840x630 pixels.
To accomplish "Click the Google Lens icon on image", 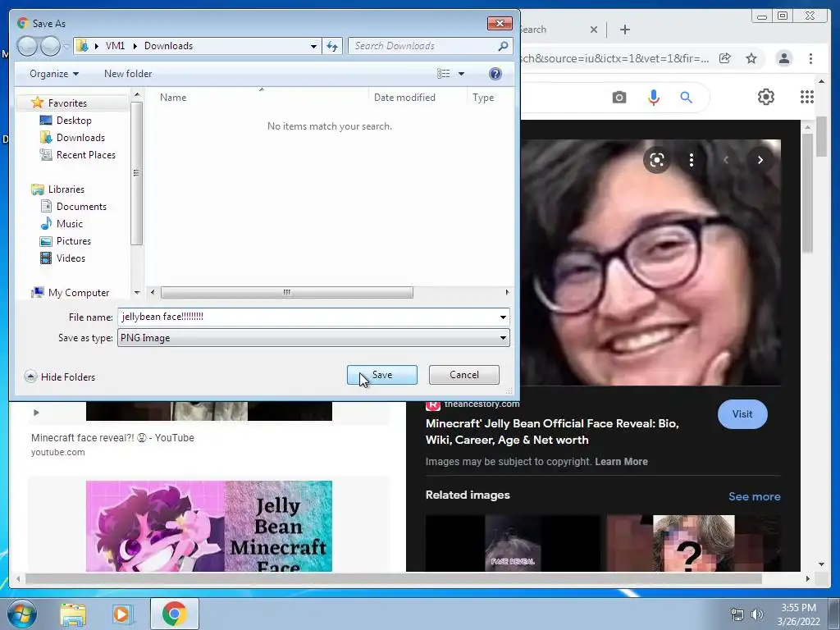I will pyautogui.click(x=657, y=160).
